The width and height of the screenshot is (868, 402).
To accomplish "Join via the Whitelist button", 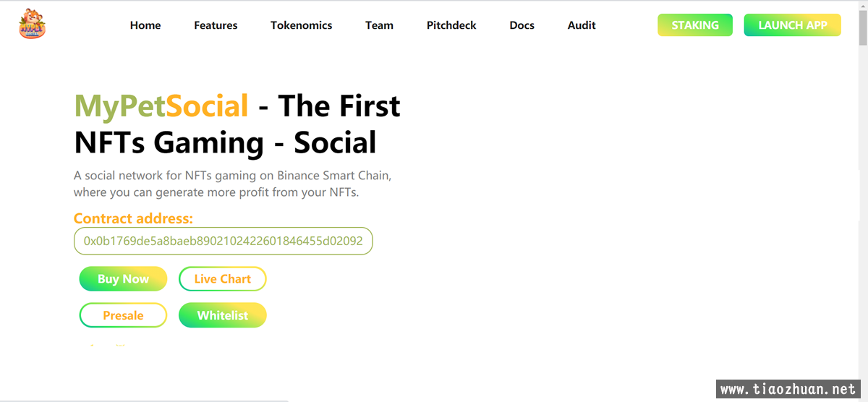I will [223, 315].
